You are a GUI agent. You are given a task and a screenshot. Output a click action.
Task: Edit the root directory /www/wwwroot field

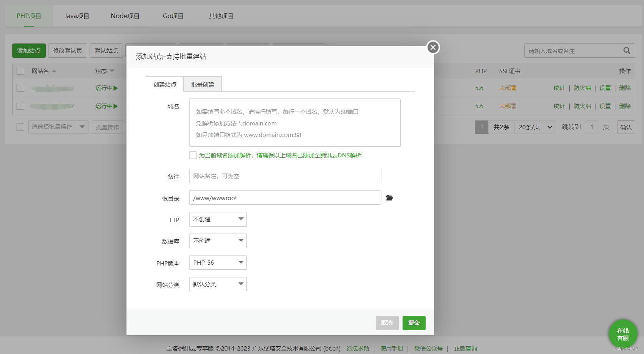point(285,198)
